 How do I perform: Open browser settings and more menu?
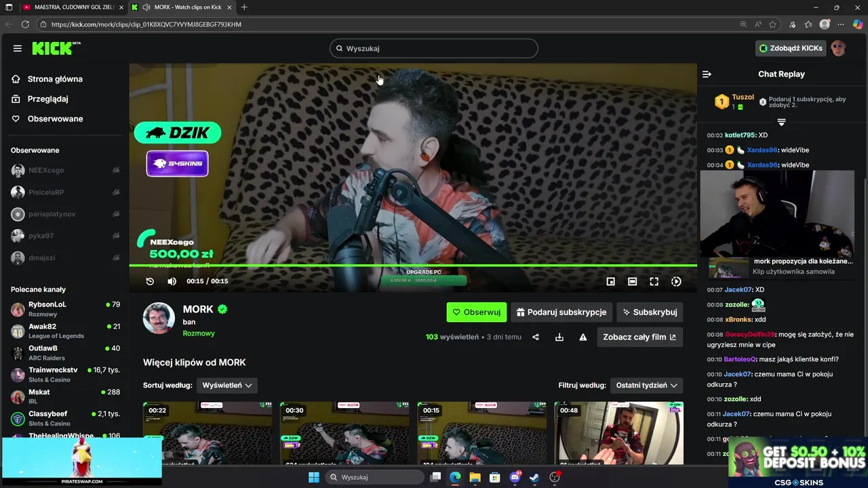tap(842, 24)
